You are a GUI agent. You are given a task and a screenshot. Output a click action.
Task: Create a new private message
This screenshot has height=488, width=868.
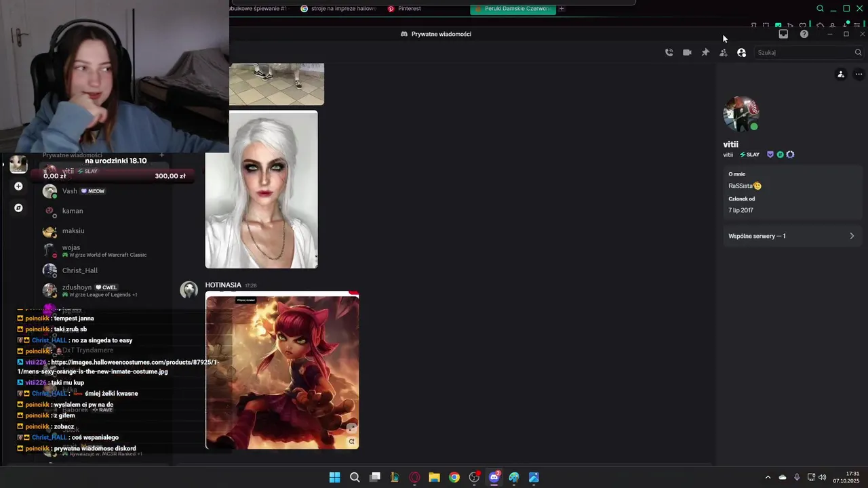coord(161,155)
